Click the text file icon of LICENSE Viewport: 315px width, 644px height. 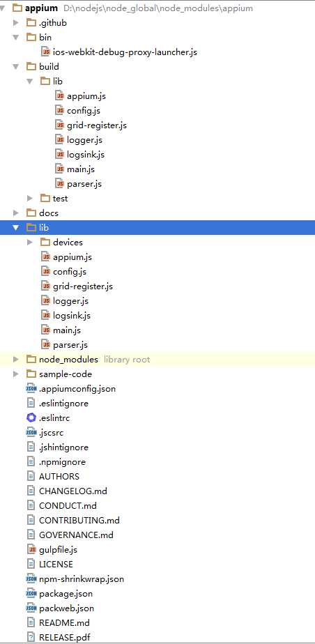pos(31,565)
